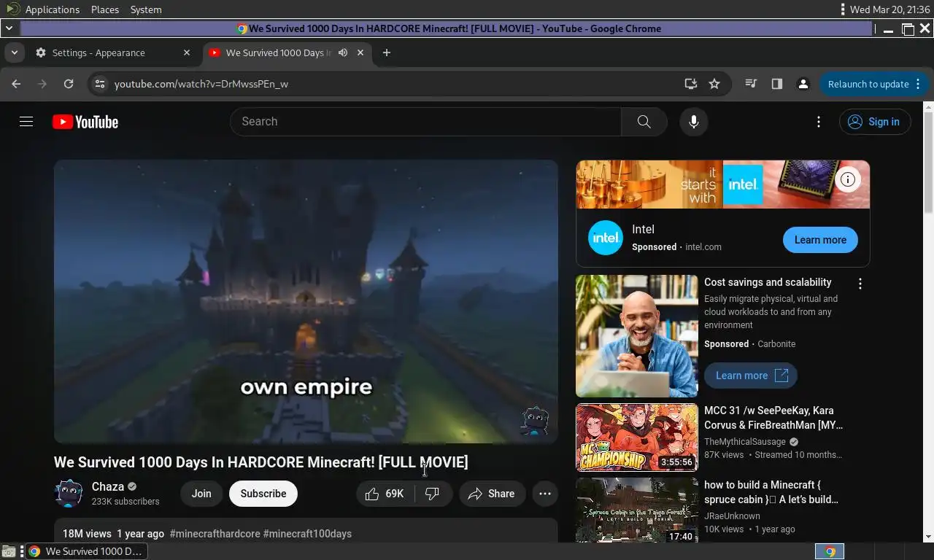Screen dimensions: 934x560
Task: Open the window menu arrow in title bar
Action: pos(9,28)
